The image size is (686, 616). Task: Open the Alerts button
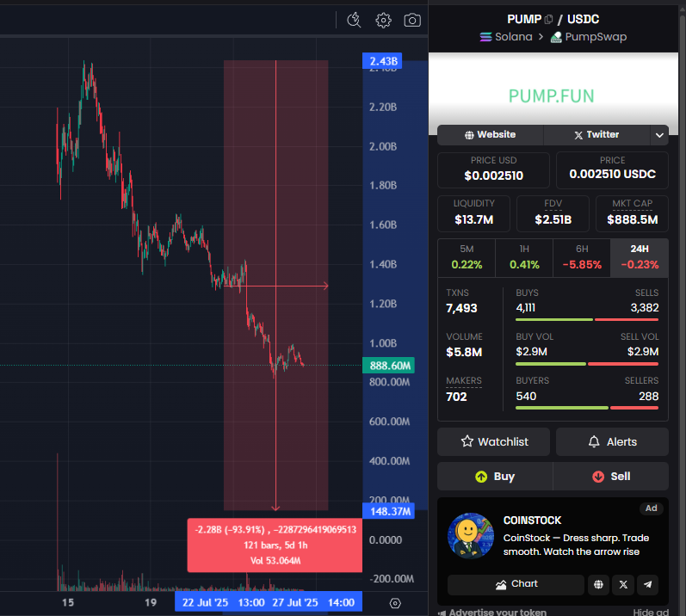pos(612,441)
